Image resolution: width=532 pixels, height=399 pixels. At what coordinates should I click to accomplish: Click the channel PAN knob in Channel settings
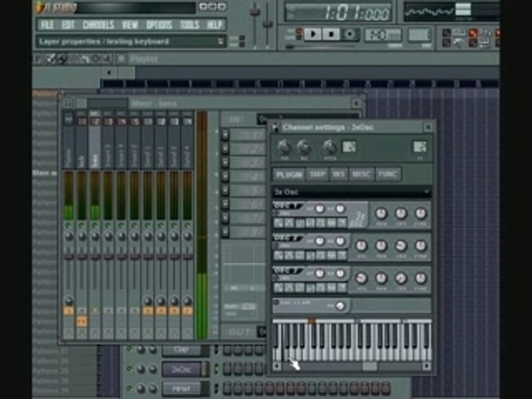(x=284, y=147)
